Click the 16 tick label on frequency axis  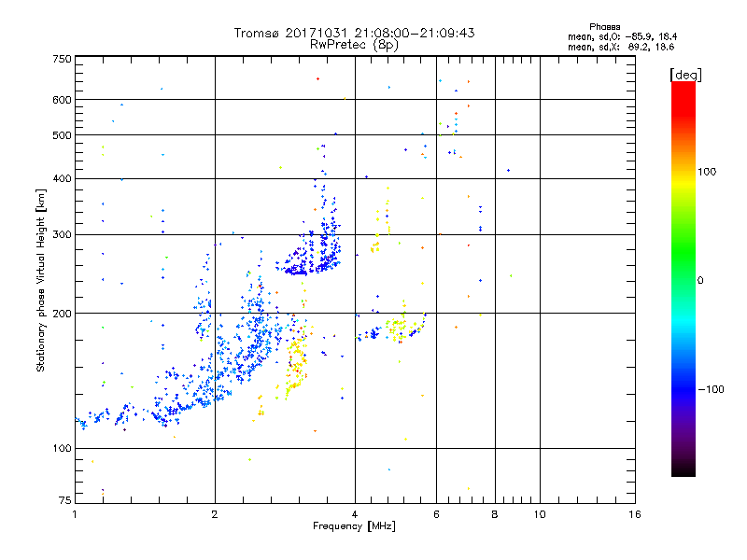[635, 514]
